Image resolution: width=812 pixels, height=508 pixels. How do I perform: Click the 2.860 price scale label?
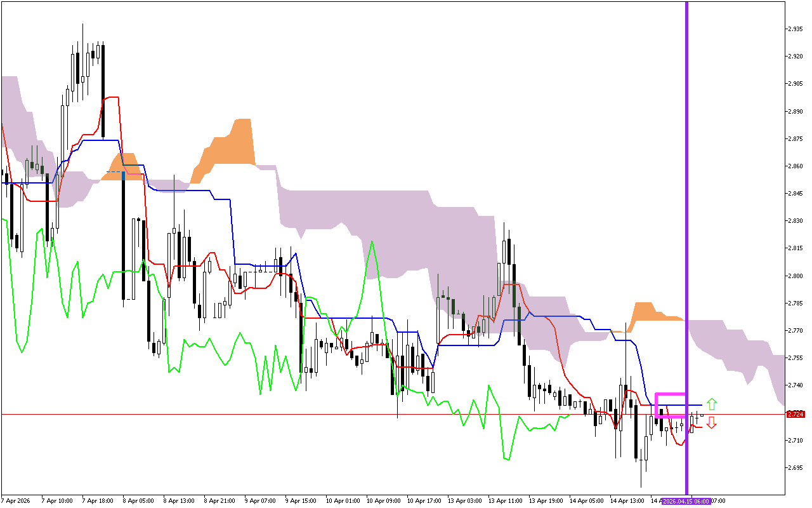click(796, 166)
